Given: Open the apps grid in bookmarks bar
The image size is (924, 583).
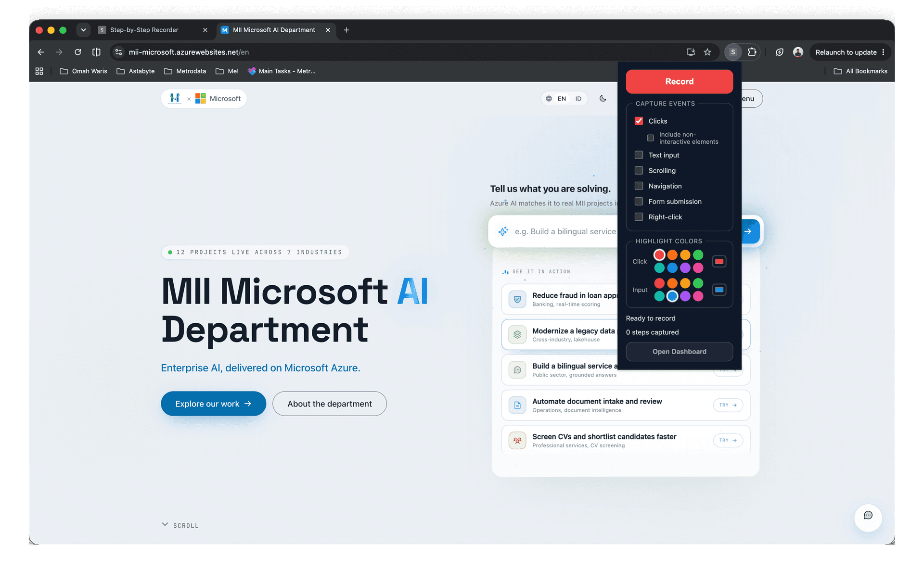Looking at the screenshot, I should click(x=39, y=71).
